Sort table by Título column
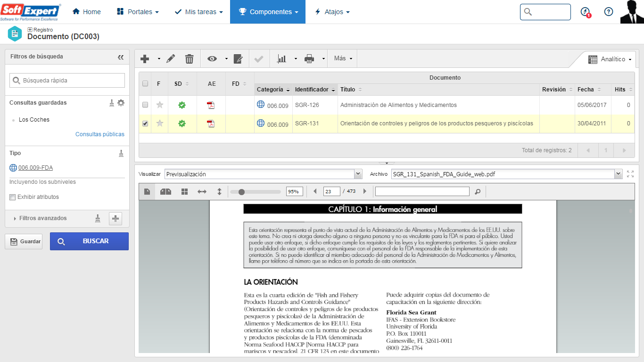The height and width of the screenshot is (362, 644). point(351,90)
